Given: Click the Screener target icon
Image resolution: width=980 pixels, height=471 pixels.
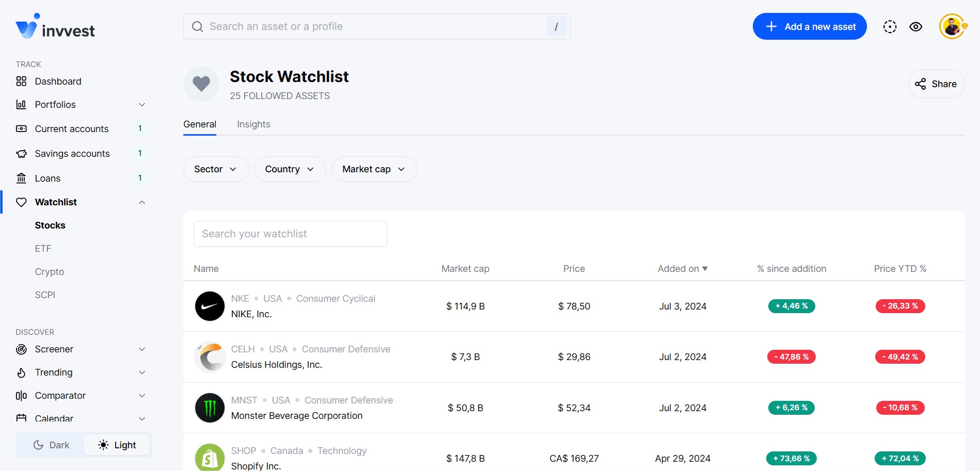Looking at the screenshot, I should [21, 349].
